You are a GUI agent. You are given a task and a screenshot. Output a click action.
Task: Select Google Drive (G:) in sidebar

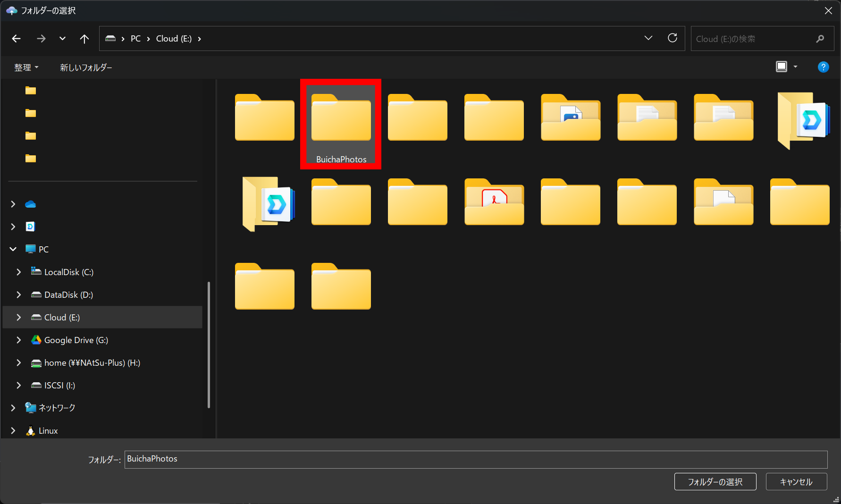click(x=76, y=340)
